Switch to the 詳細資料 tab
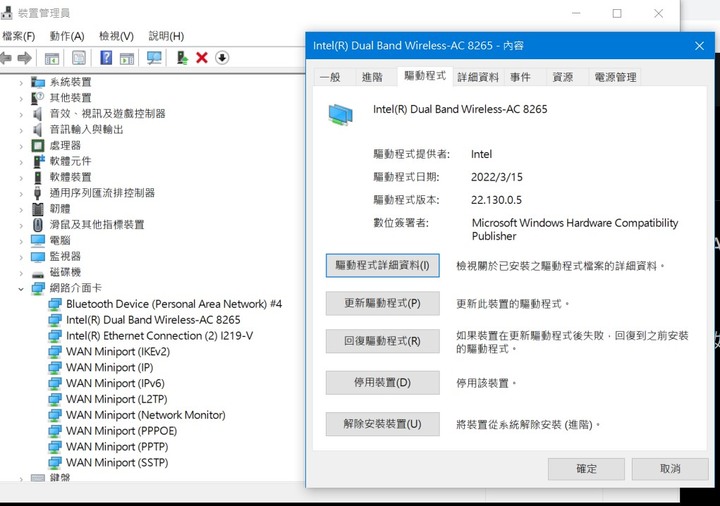This screenshot has height=506, width=720. click(478, 77)
